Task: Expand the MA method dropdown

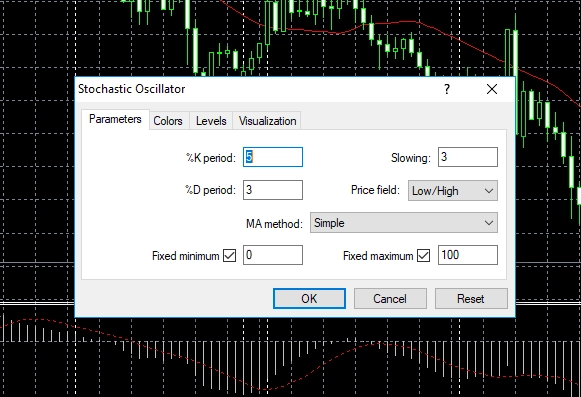Action: point(404,223)
